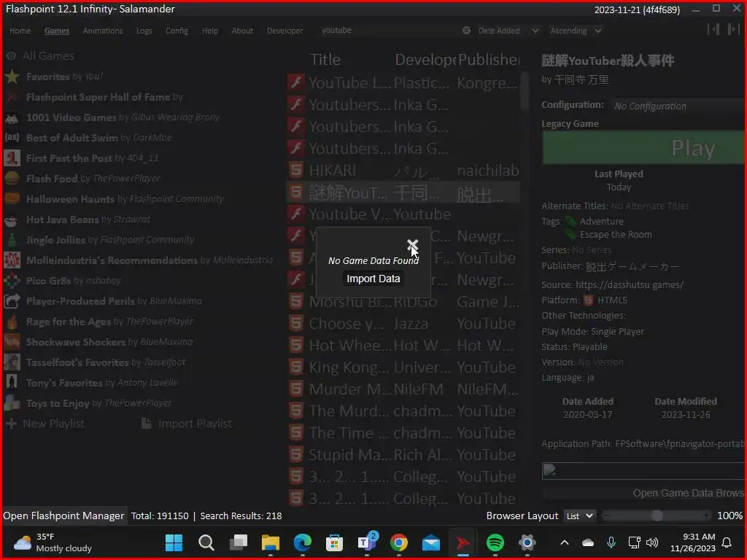Click the Tasselfoot's Favorites avatar icon
The width and height of the screenshot is (747, 560).
12,362
